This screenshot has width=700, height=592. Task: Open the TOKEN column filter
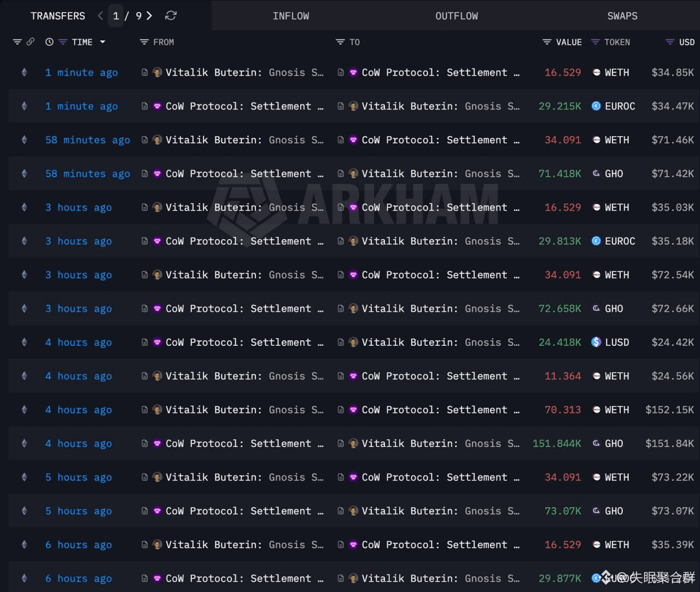[596, 42]
